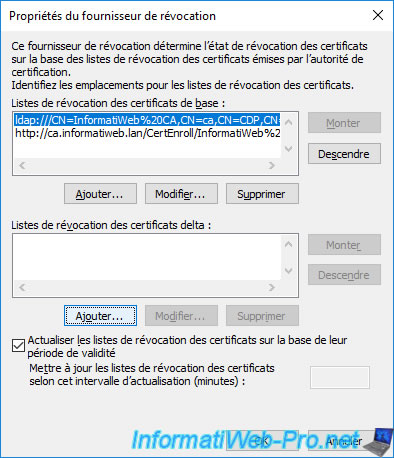The image size is (394, 458).
Task: Click the down arrow of base list scrollbar
Action: pyautogui.click(x=289, y=149)
